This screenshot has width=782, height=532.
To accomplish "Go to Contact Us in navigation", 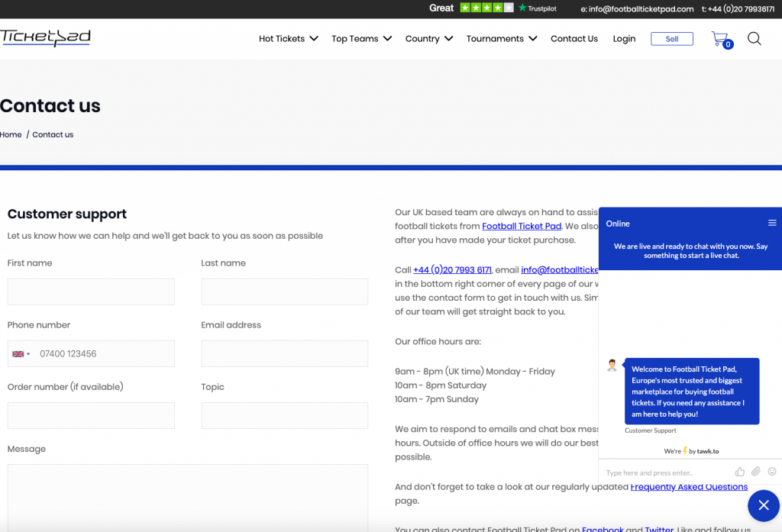I will click(x=574, y=38).
